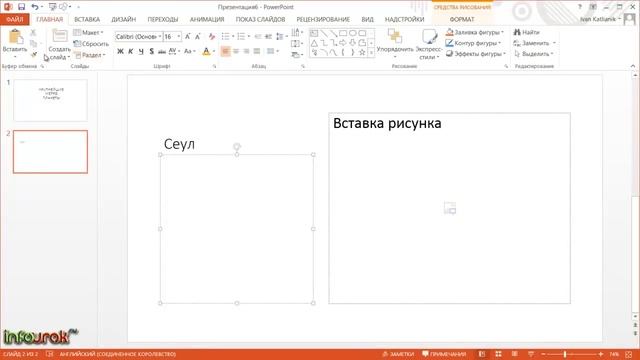Click the Создать слайд new slide icon
Image resolution: width=640 pixels, height=360 pixels.
point(60,36)
